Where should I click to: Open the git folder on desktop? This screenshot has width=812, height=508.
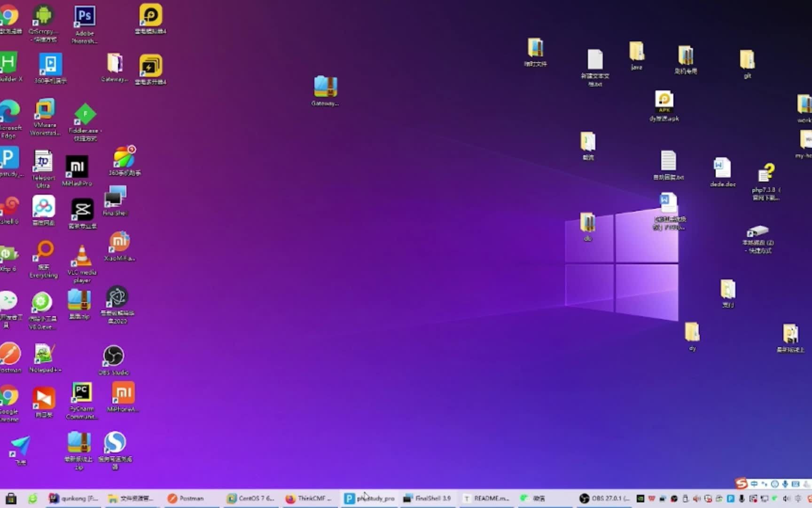(x=747, y=64)
